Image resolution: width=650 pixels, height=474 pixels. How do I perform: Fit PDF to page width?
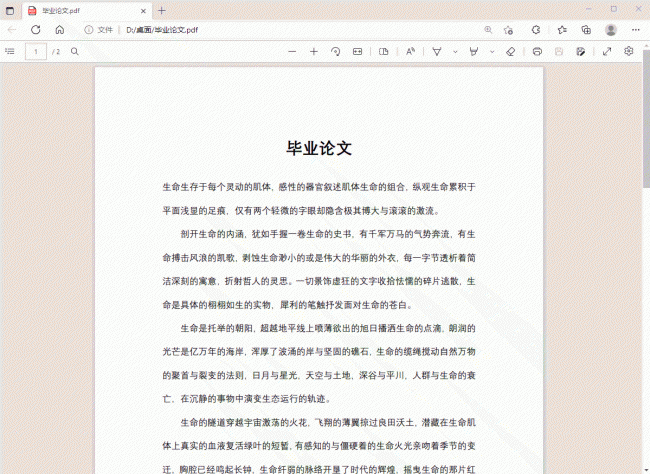point(357,51)
